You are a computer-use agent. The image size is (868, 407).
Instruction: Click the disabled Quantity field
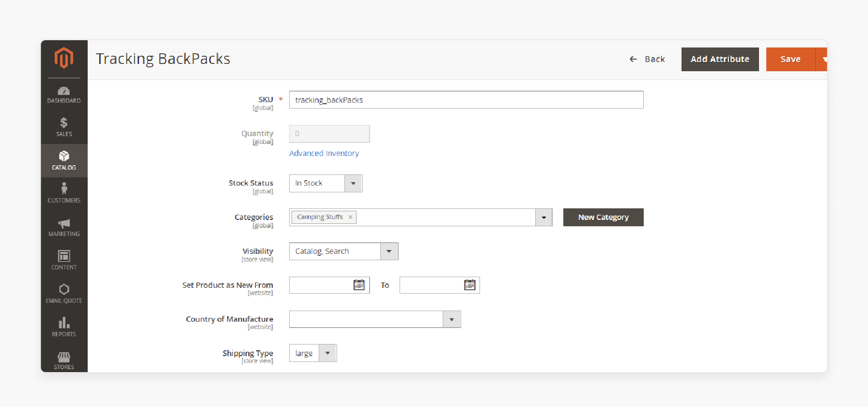tap(329, 134)
